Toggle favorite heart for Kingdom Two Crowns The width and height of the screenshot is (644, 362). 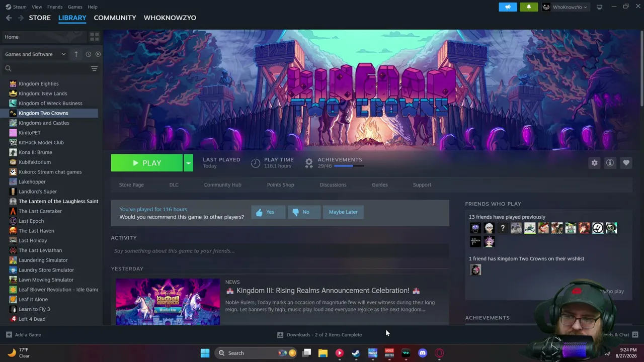coord(626,163)
